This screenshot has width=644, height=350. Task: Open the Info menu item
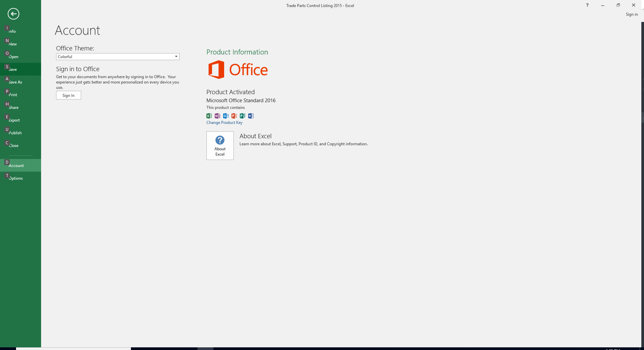coord(20,31)
